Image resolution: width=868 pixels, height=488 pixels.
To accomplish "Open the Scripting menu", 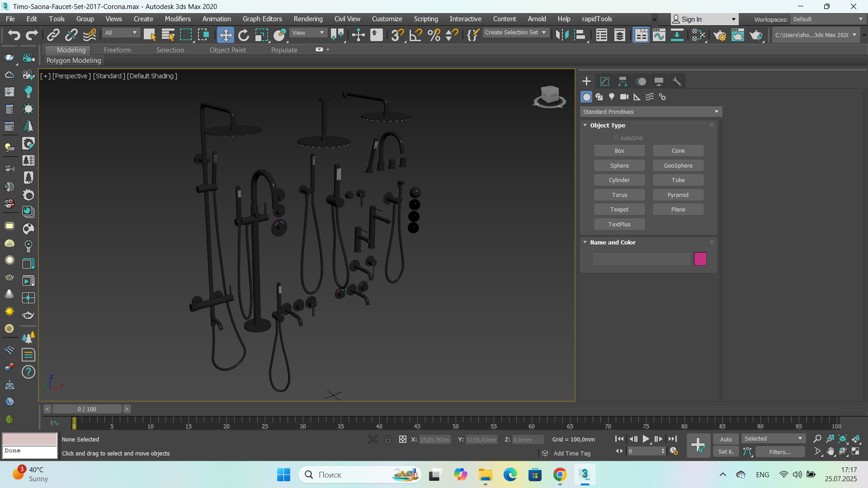I will tap(426, 19).
